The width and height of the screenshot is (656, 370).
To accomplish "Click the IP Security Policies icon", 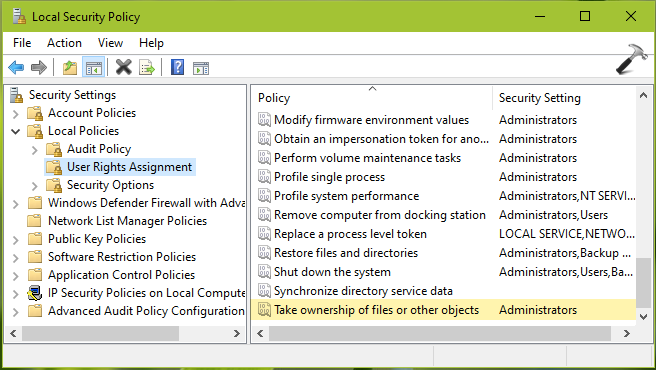I will pos(35,293).
